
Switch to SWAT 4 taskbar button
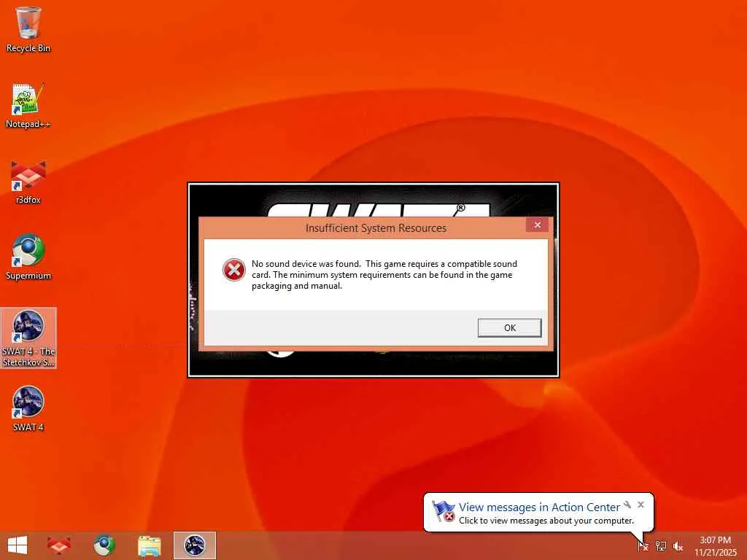[x=195, y=545]
